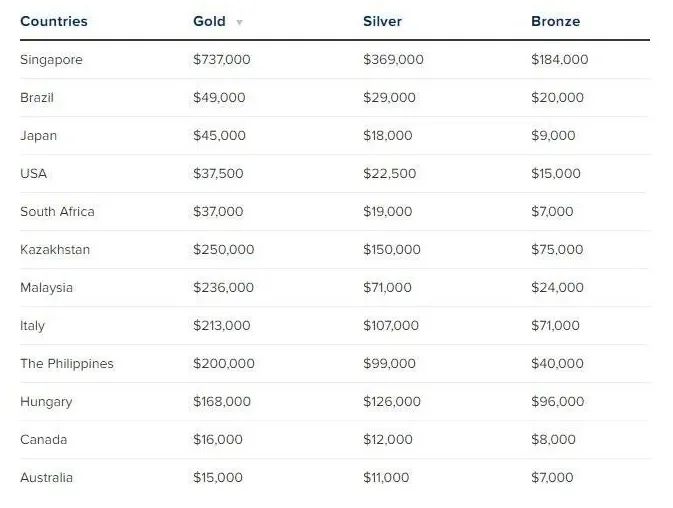Click Japan's silver amount $18,000
Viewport: 673px width, 508px height.
coord(388,135)
